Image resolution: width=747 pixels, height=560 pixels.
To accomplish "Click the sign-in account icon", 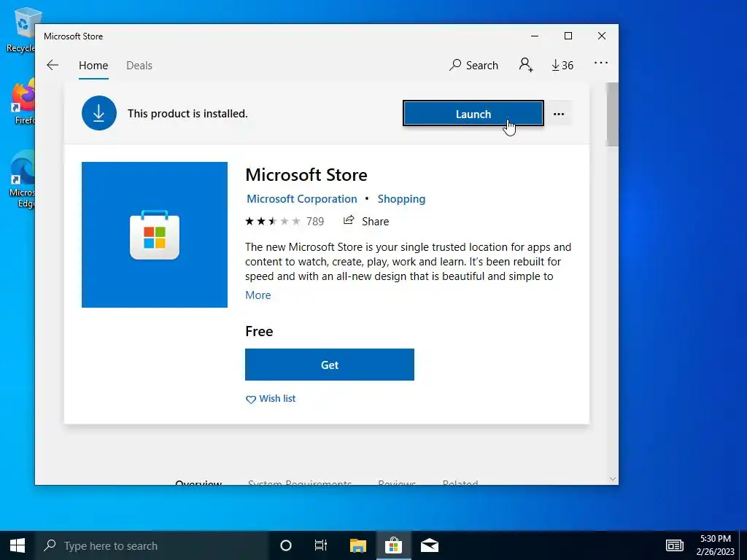I will click(526, 65).
